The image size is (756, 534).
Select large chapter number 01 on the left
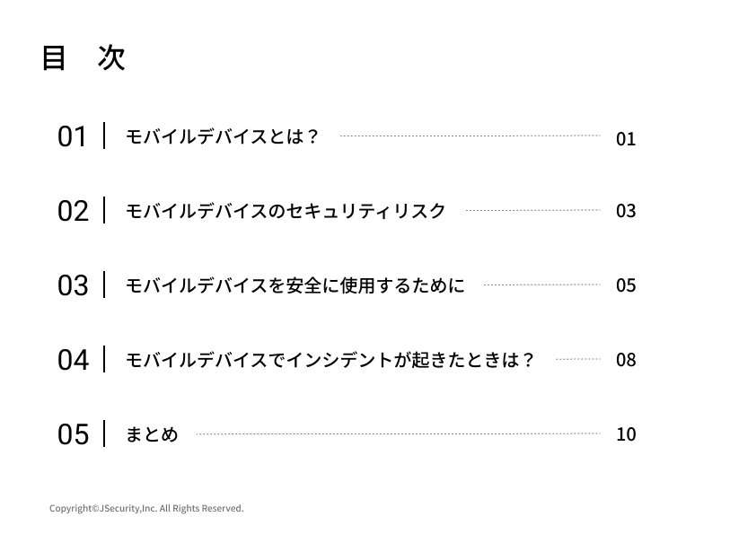pos(73,136)
